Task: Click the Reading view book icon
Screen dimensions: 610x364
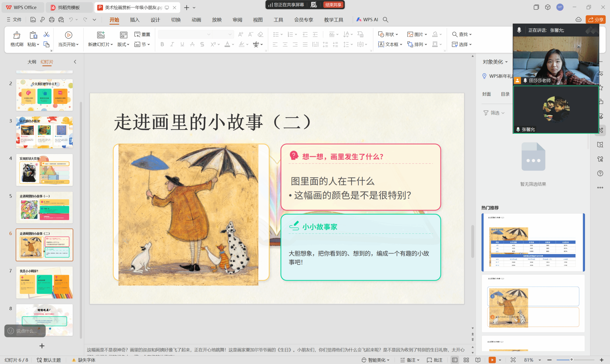Action: [x=478, y=360]
